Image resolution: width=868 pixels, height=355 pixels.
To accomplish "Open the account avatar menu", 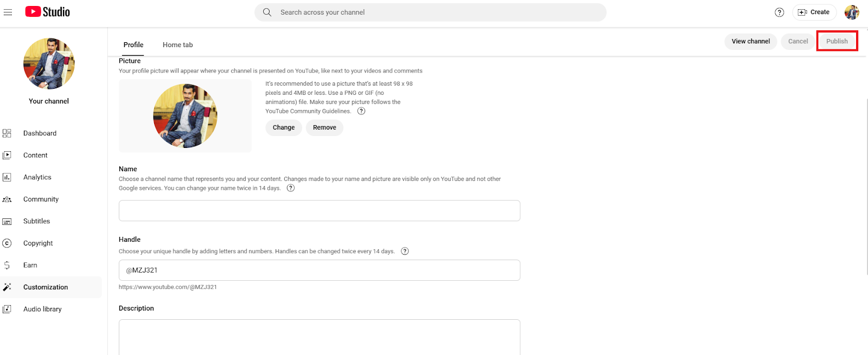I will (852, 12).
